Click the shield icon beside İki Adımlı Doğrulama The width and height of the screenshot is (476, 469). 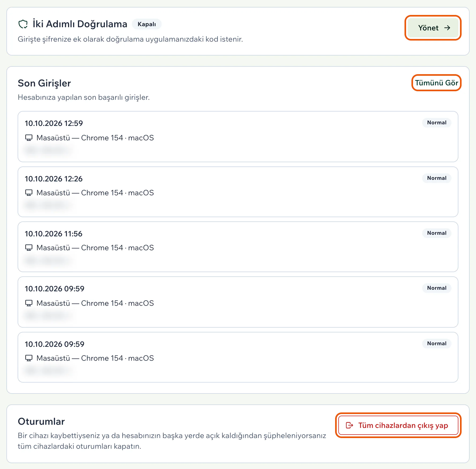[23, 24]
